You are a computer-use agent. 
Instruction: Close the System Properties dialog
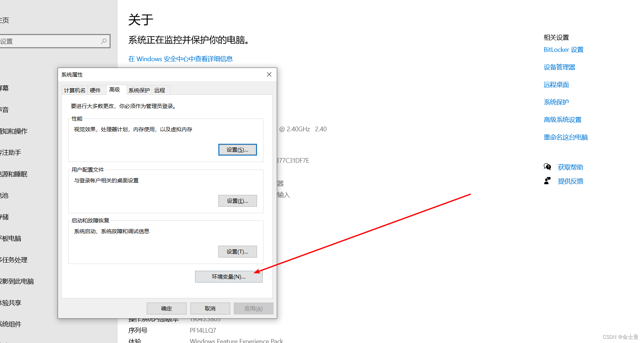click(x=269, y=74)
